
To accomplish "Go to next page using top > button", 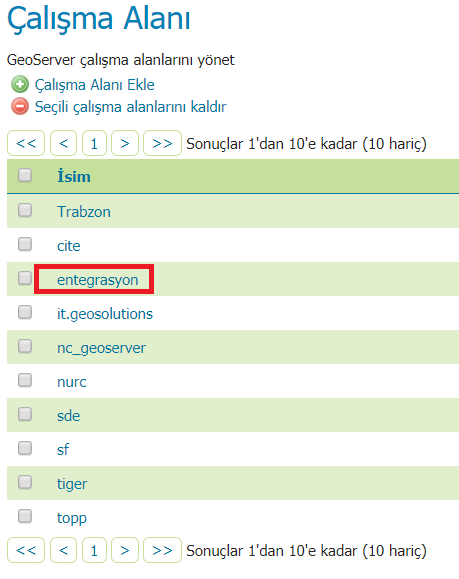I will 125,143.
